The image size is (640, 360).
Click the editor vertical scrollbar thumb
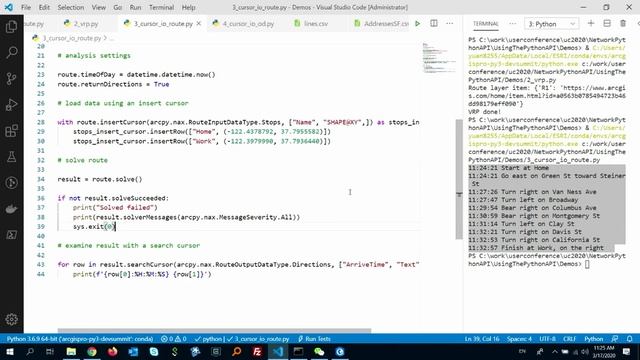click(459, 179)
